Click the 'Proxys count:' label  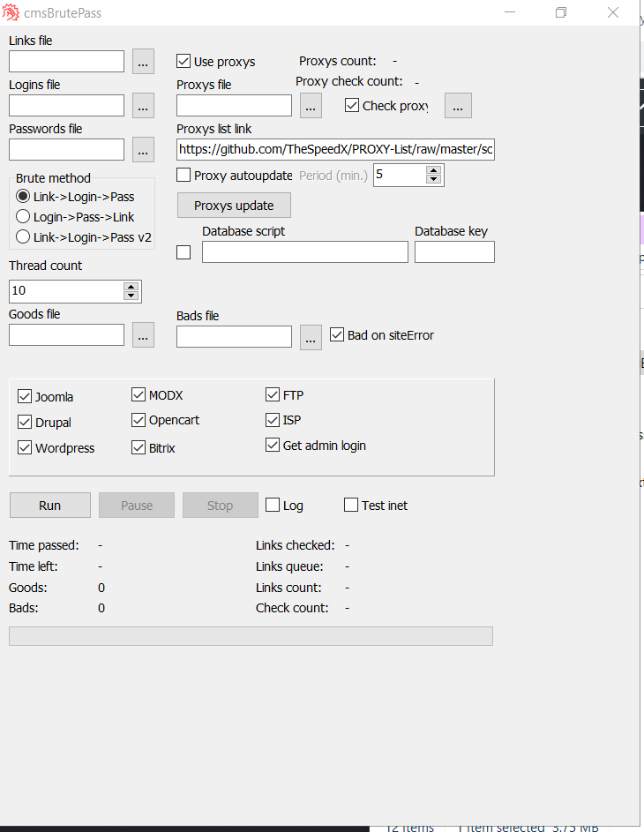click(337, 61)
